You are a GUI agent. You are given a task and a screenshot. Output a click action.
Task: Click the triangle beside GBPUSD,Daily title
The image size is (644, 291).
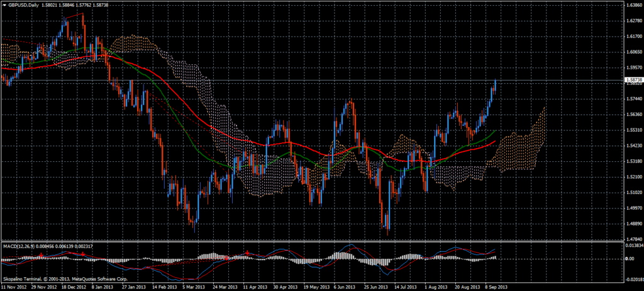(x=3, y=4)
